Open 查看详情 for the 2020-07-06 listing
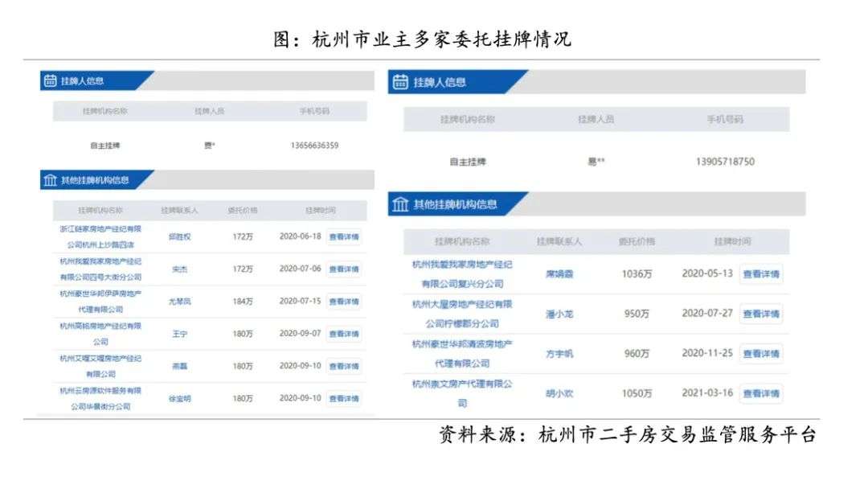The width and height of the screenshot is (868, 485). 344,269
